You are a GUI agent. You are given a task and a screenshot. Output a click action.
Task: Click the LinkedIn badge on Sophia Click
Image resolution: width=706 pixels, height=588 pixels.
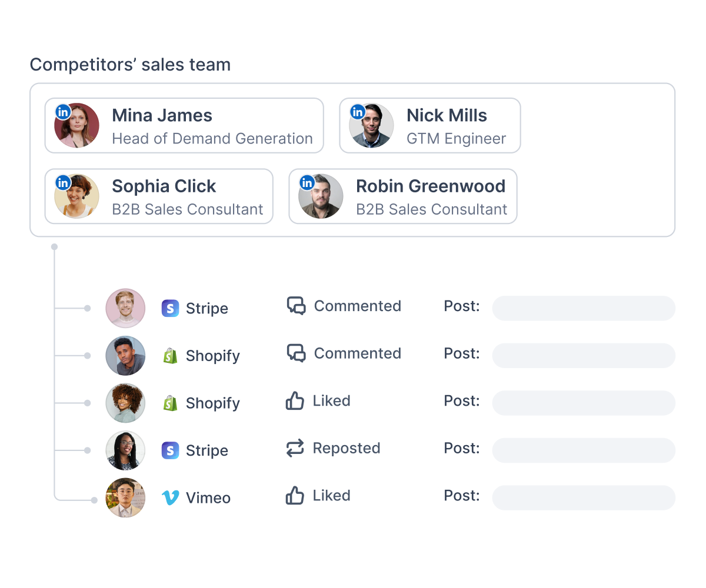tap(64, 183)
